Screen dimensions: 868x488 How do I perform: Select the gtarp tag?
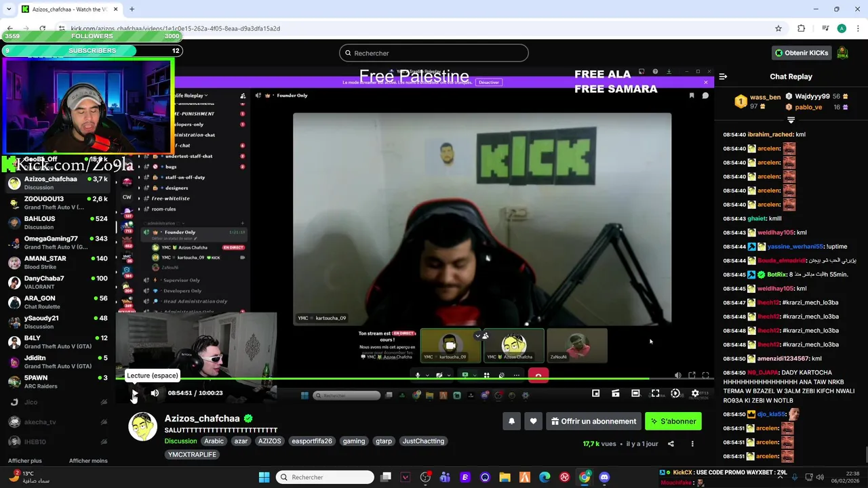point(384,441)
